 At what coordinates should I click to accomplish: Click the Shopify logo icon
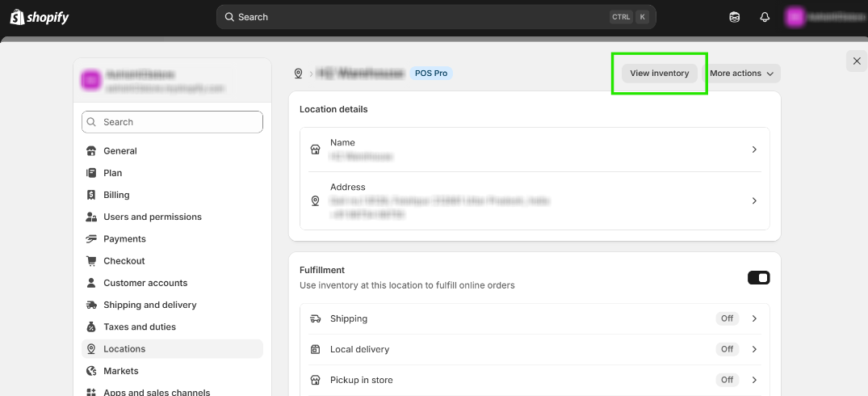tap(16, 17)
